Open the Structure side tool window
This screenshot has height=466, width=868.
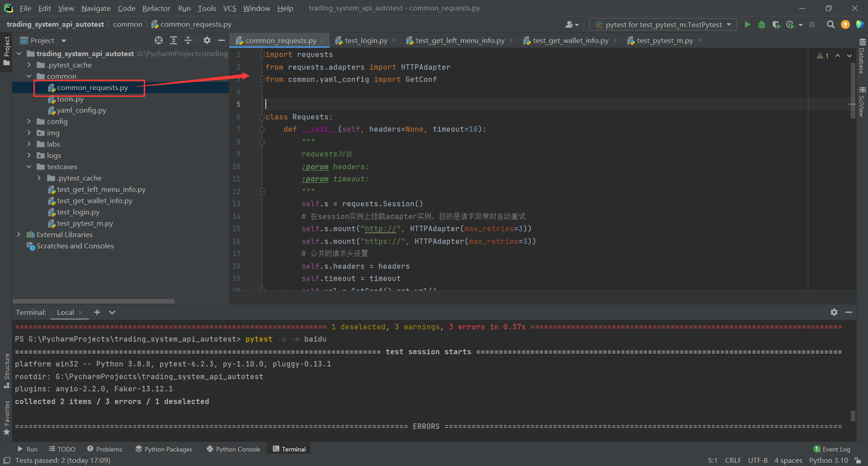click(x=6, y=371)
